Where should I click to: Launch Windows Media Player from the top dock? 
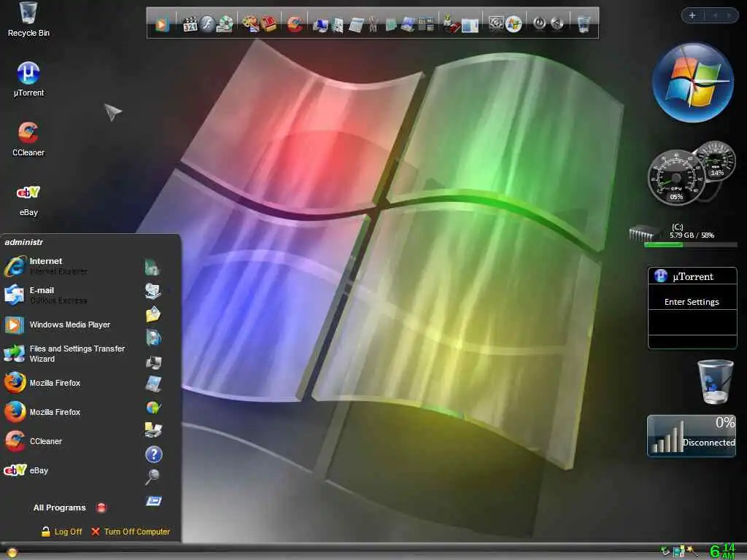point(162,24)
